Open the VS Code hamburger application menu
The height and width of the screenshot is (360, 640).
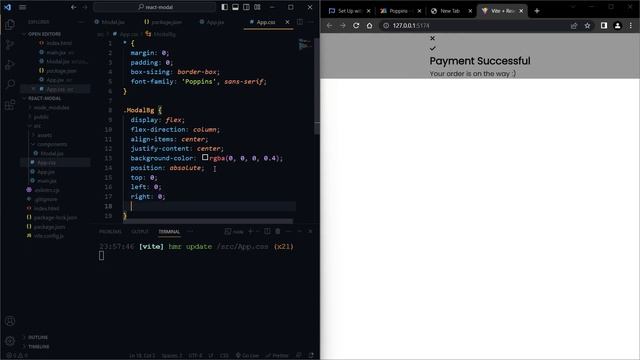22,7
